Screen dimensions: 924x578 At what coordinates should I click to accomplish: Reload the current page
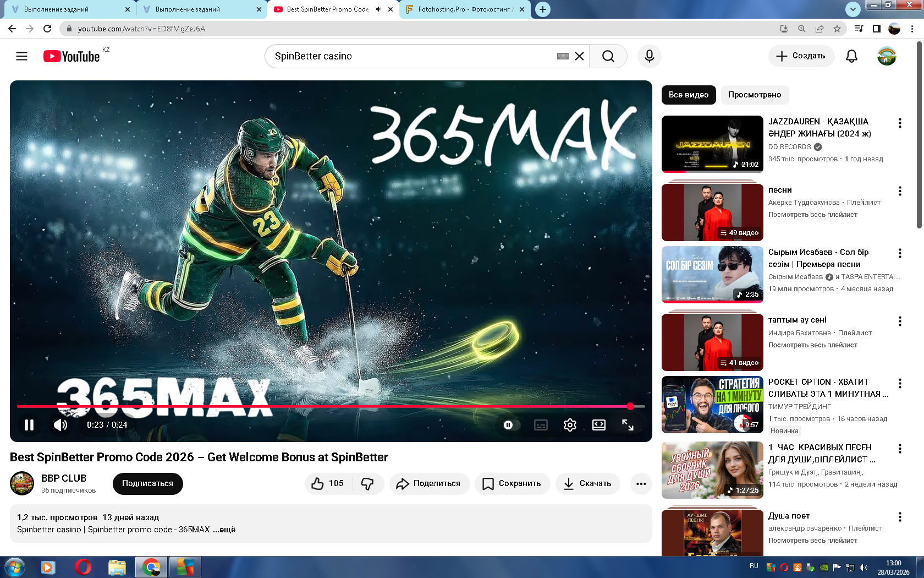[x=47, y=29]
